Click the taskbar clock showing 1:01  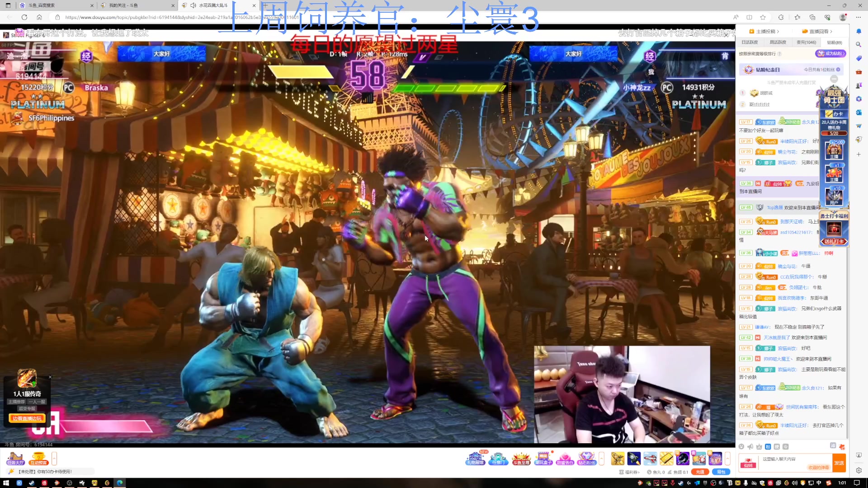tap(842, 483)
